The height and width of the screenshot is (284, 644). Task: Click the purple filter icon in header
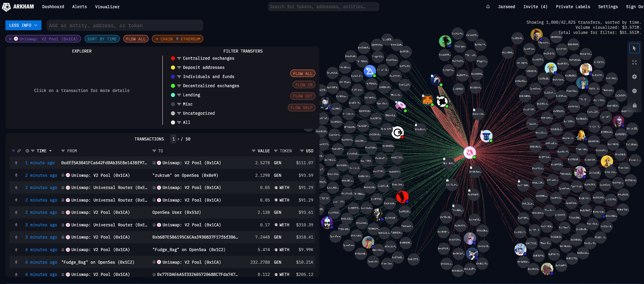pyautogui.click(x=13, y=151)
